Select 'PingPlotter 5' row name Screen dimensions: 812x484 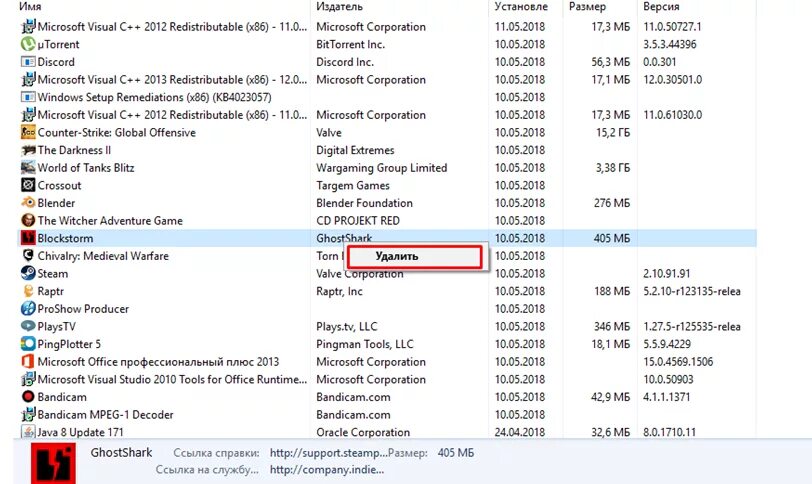69,344
